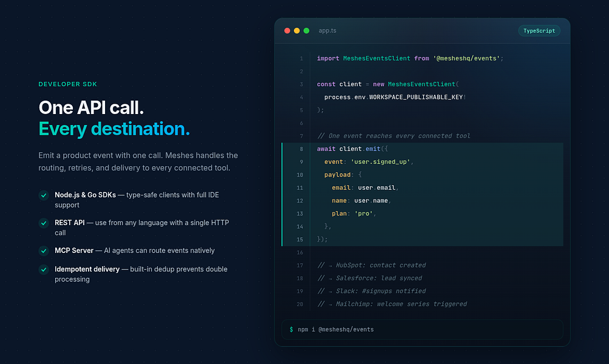Click line number 15 in gutter
Screen dimensions: 609x364
300,240
